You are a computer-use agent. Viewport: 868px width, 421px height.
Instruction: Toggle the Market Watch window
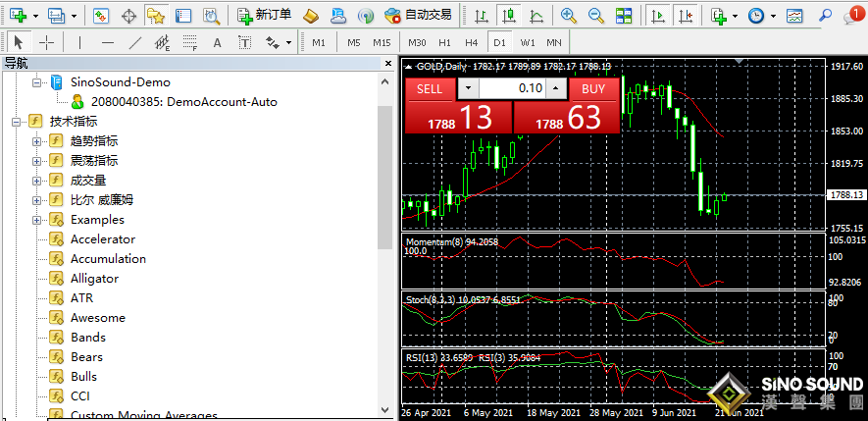tap(101, 16)
